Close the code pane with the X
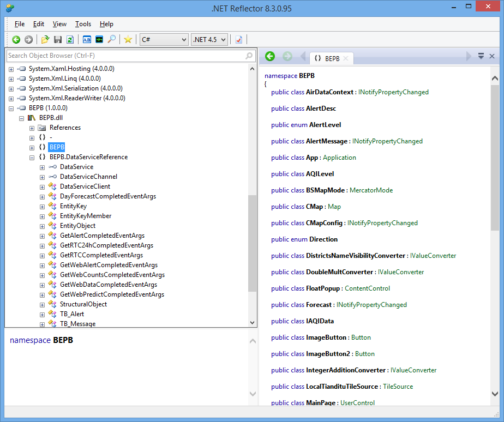Image resolution: width=504 pixels, height=422 pixels. [492, 56]
